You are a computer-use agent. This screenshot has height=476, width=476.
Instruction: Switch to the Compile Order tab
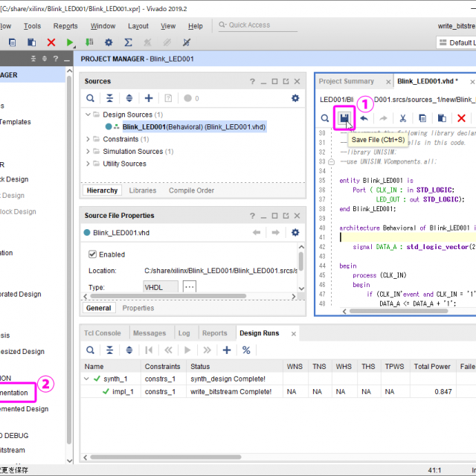191,190
